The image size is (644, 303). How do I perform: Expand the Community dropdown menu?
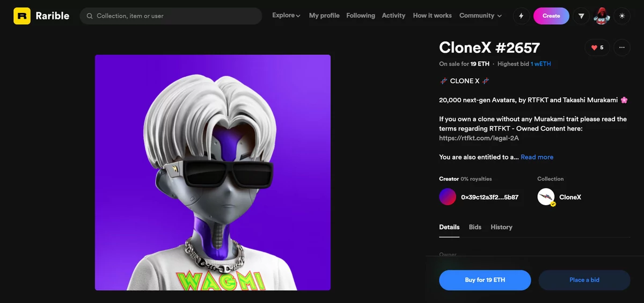(x=480, y=16)
